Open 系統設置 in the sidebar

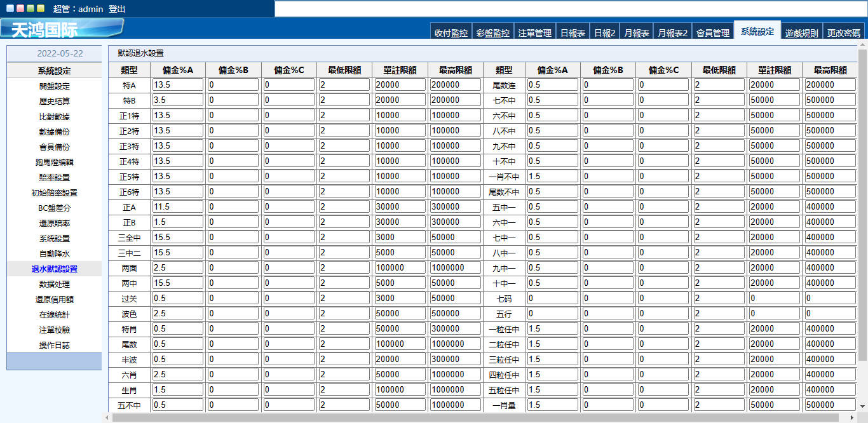(x=54, y=239)
